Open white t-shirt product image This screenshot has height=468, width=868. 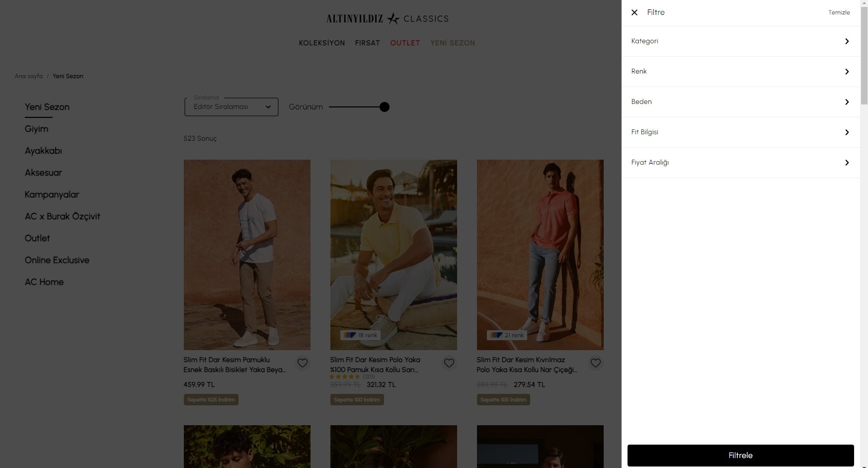tap(247, 255)
